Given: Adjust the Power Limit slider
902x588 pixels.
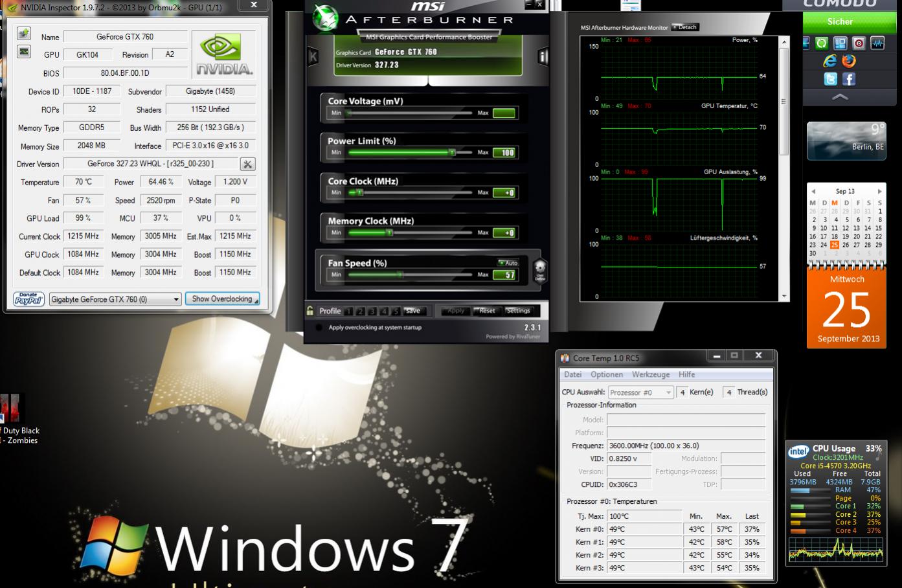Looking at the screenshot, I should [x=409, y=153].
